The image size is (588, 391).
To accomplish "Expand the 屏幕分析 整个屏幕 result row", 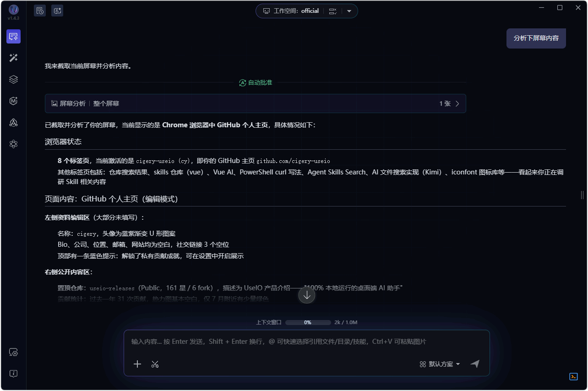I will tap(256, 103).
